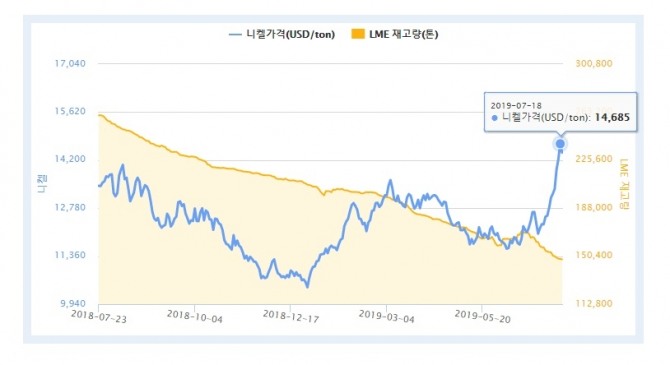Click the 150,400 right axis label

[594, 255]
